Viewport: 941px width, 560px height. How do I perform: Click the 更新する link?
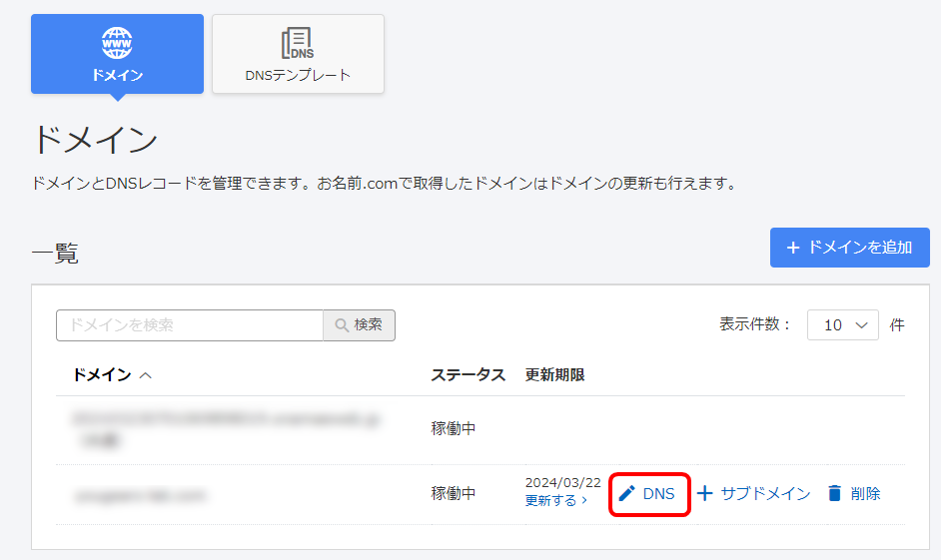pos(555,500)
